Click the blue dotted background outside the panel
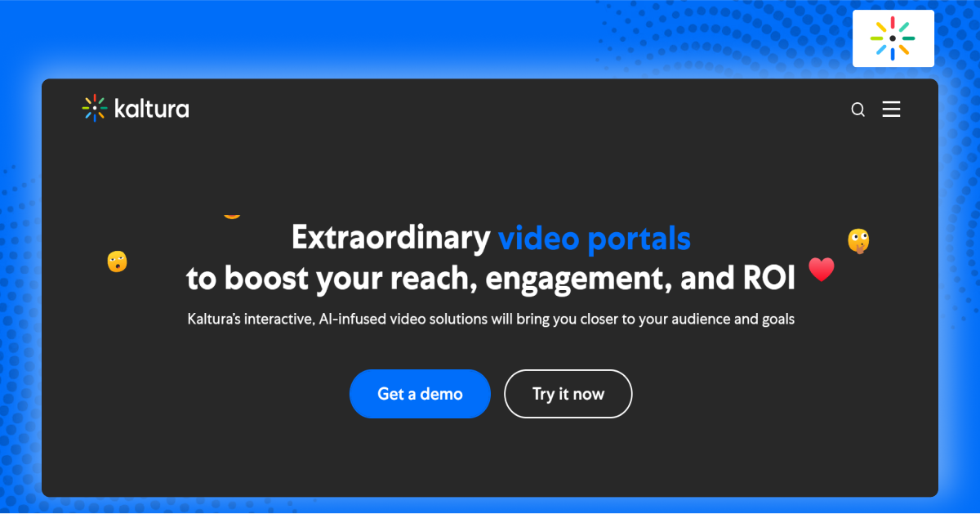The image size is (980, 514). click(20, 245)
